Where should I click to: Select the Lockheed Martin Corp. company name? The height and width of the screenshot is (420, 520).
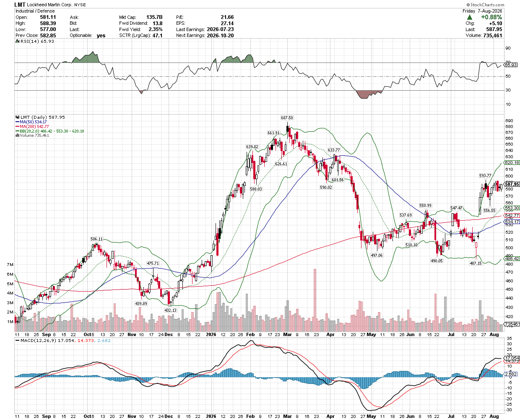pyautogui.click(x=49, y=5)
